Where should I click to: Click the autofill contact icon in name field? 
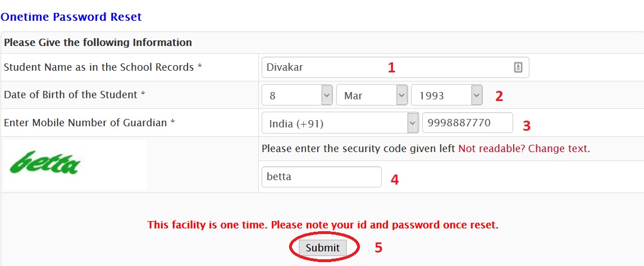(x=518, y=67)
